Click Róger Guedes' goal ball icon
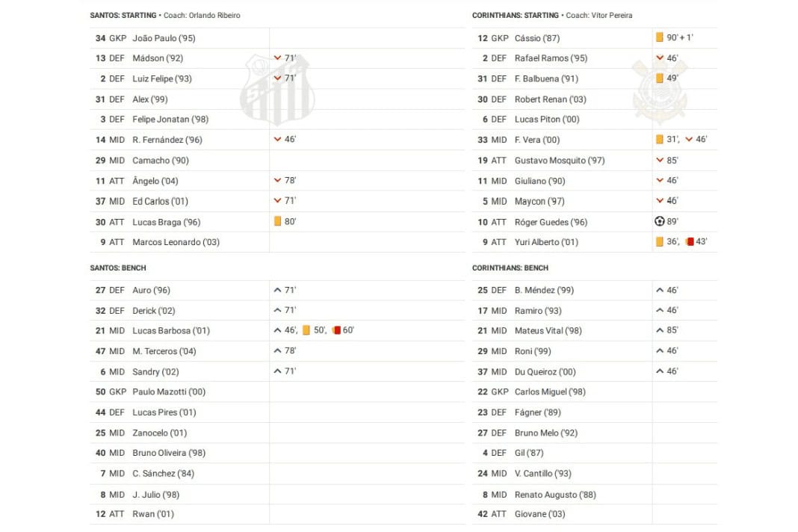Viewport: 798px width, 532px height. pyautogui.click(x=659, y=221)
